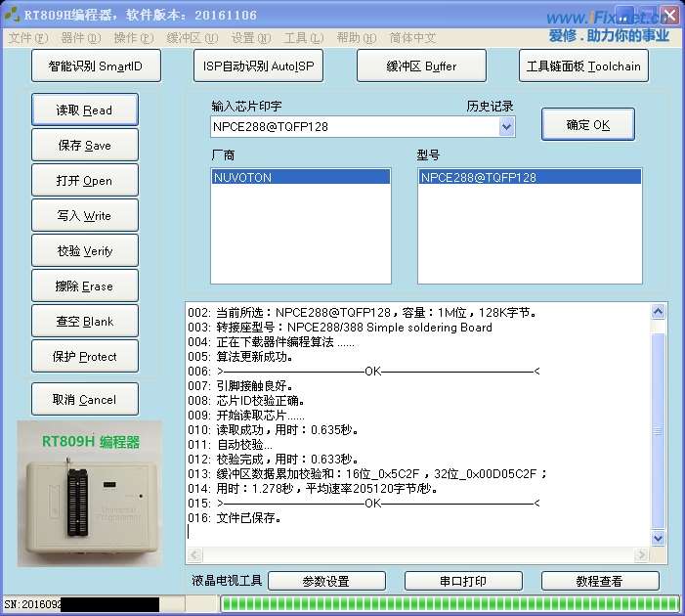Click the AutoISP auto-detect button
Viewport: 685px width, 616px height.
click(x=258, y=66)
